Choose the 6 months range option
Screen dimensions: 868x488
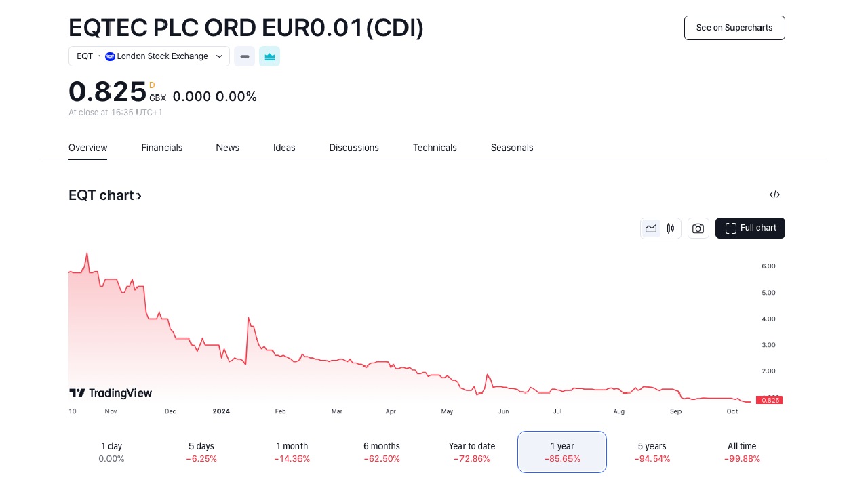point(381,452)
